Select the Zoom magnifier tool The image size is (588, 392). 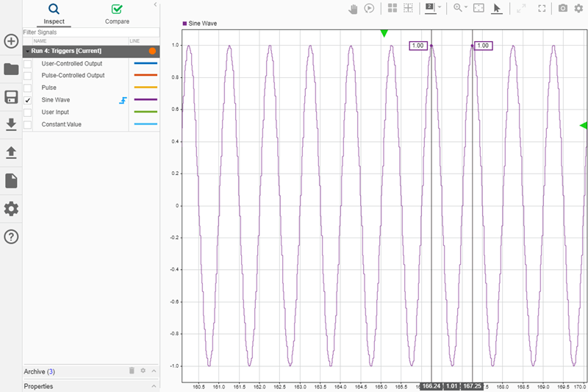(457, 8)
